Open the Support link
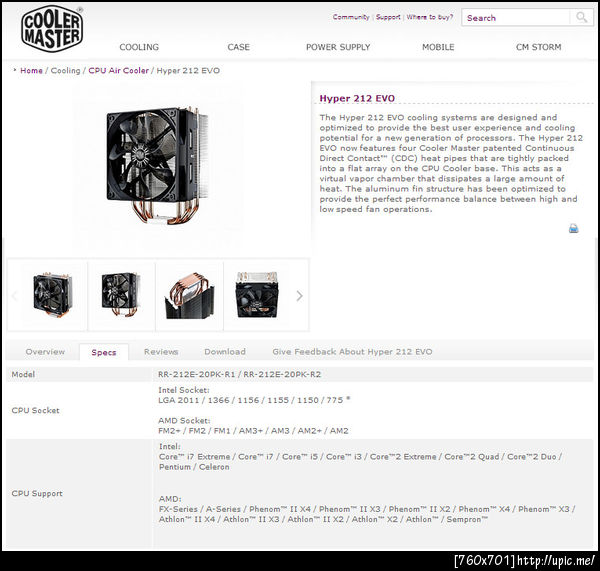The width and height of the screenshot is (600, 571). (388, 17)
